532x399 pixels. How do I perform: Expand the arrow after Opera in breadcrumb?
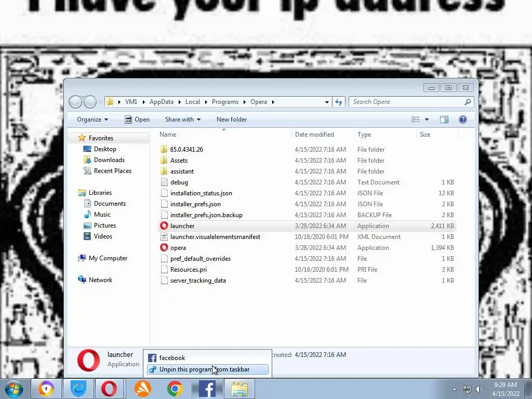(x=273, y=102)
